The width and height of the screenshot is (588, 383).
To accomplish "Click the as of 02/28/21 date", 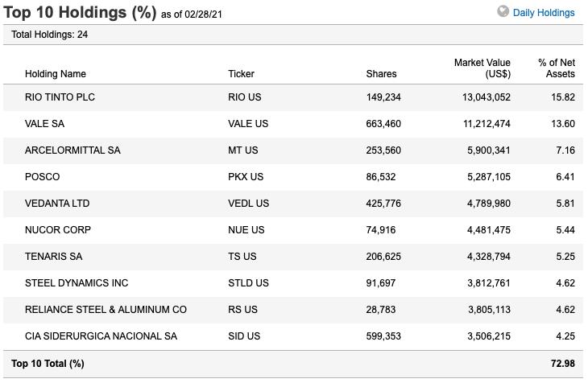I will point(192,14).
